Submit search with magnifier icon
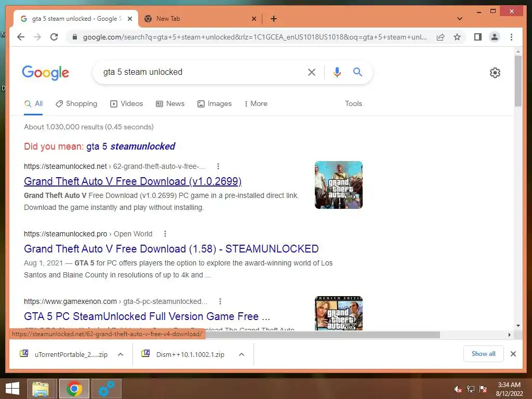This screenshot has width=532, height=399. (357, 72)
